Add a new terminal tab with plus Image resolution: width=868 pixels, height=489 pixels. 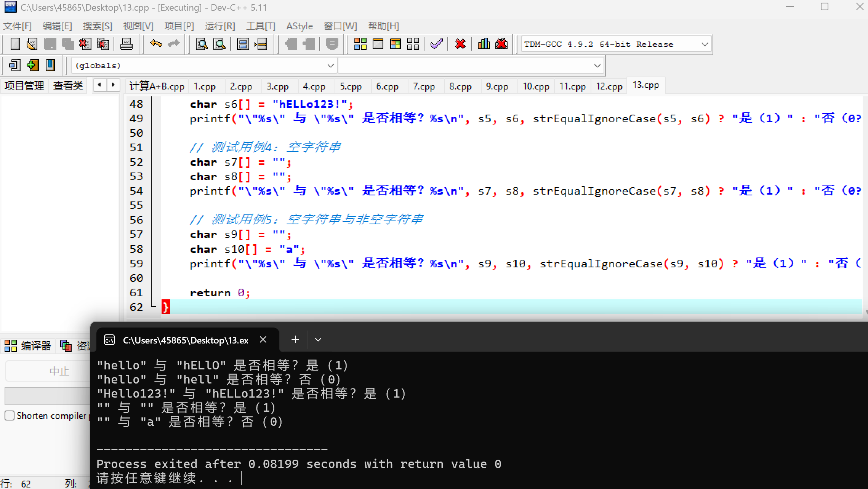[x=295, y=340]
